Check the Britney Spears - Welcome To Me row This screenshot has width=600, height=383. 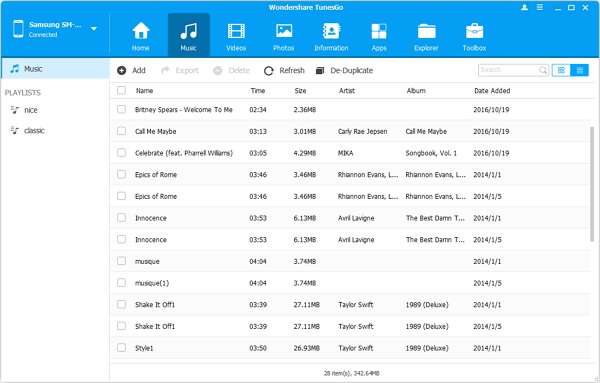point(121,109)
